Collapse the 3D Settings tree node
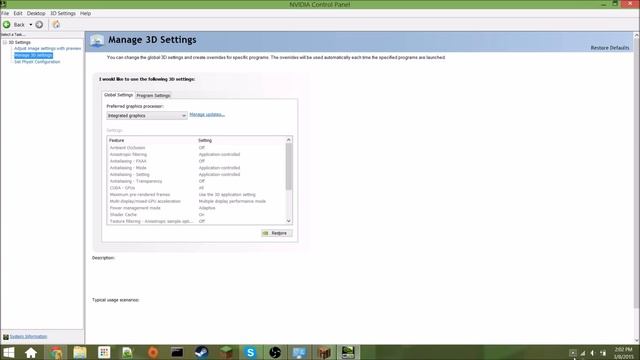 [4, 42]
